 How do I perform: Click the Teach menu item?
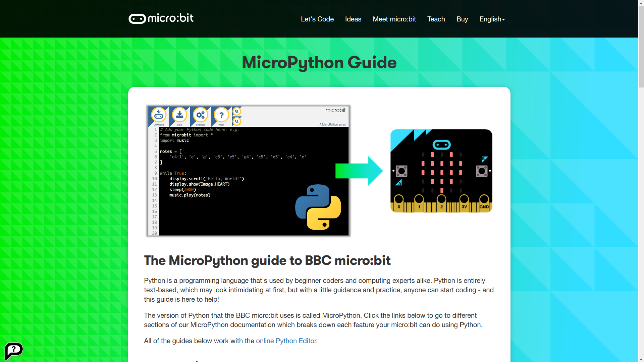[436, 18]
